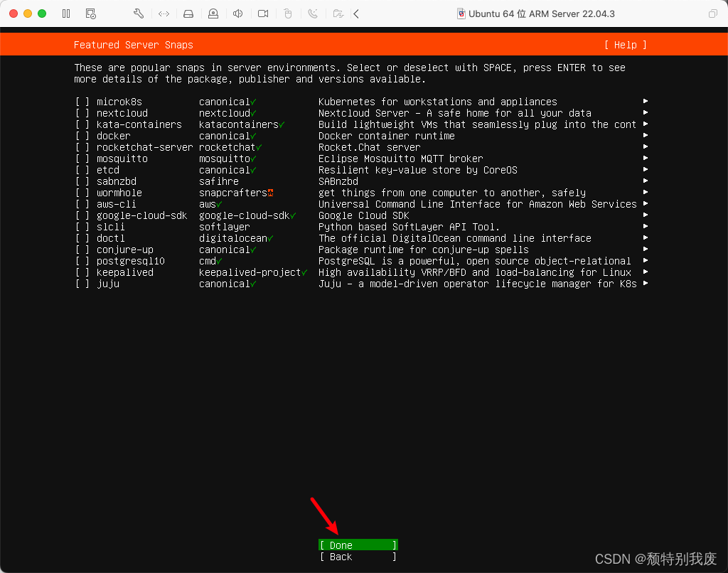The height and width of the screenshot is (573, 728).
Task: Click the USB mouse device icon
Action: [x=288, y=14]
